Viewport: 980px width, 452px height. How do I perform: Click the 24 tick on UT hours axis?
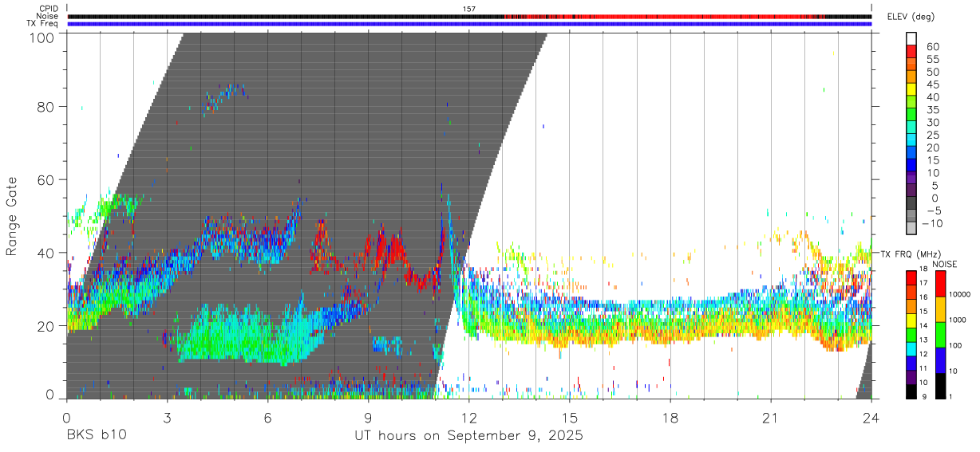click(871, 418)
